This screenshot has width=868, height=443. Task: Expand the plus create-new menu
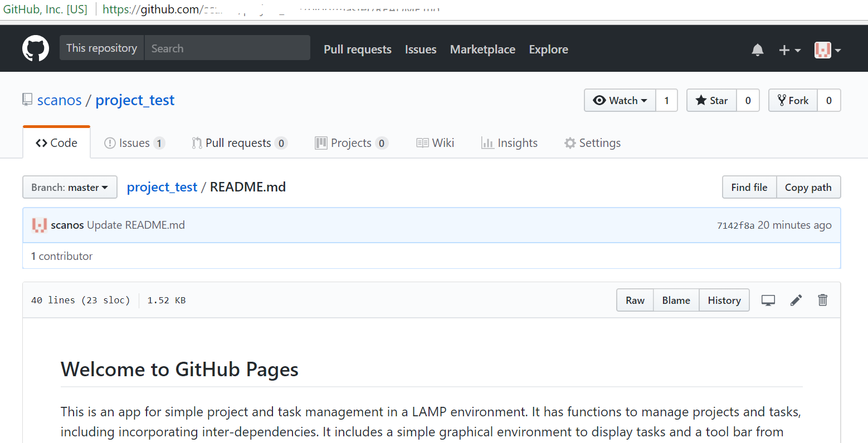pos(789,50)
